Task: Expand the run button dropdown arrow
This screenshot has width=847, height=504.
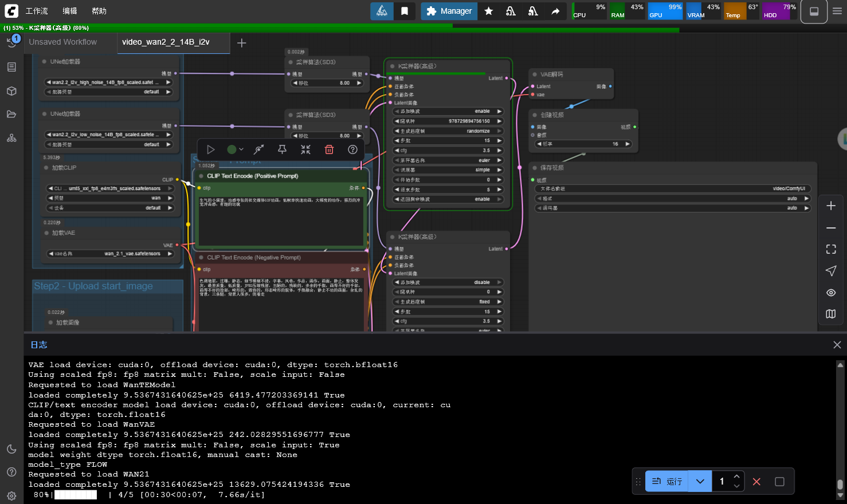Action: pos(700,482)
